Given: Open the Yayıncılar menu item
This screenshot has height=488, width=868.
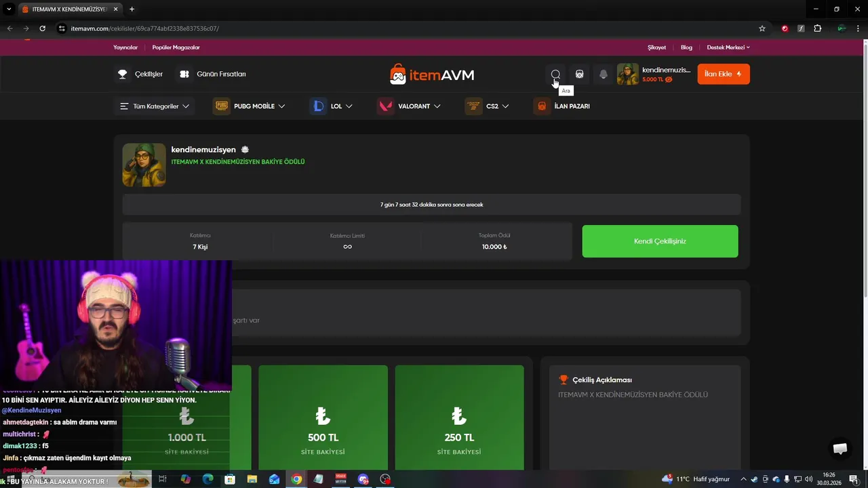Looking at the screenshot, I should tap(125, 47).
